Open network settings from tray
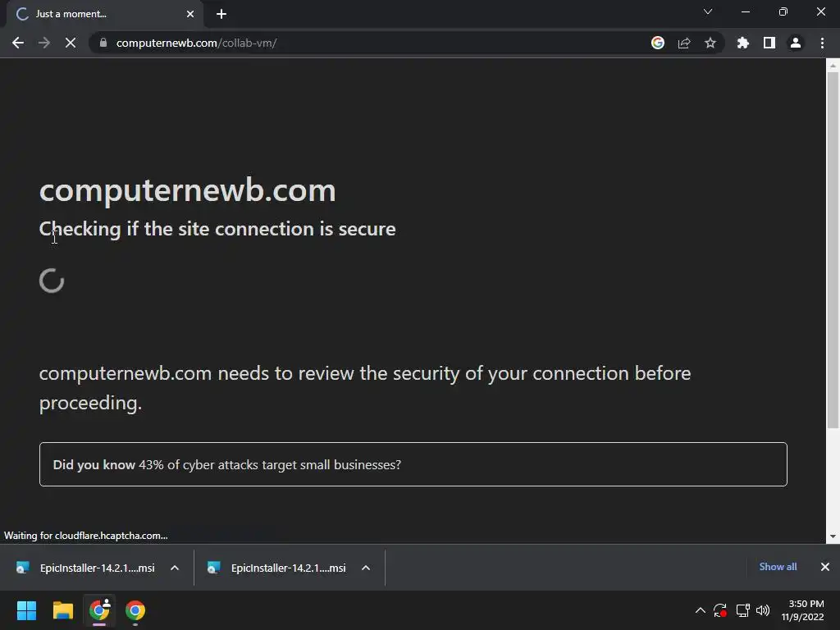 [742, 610]
